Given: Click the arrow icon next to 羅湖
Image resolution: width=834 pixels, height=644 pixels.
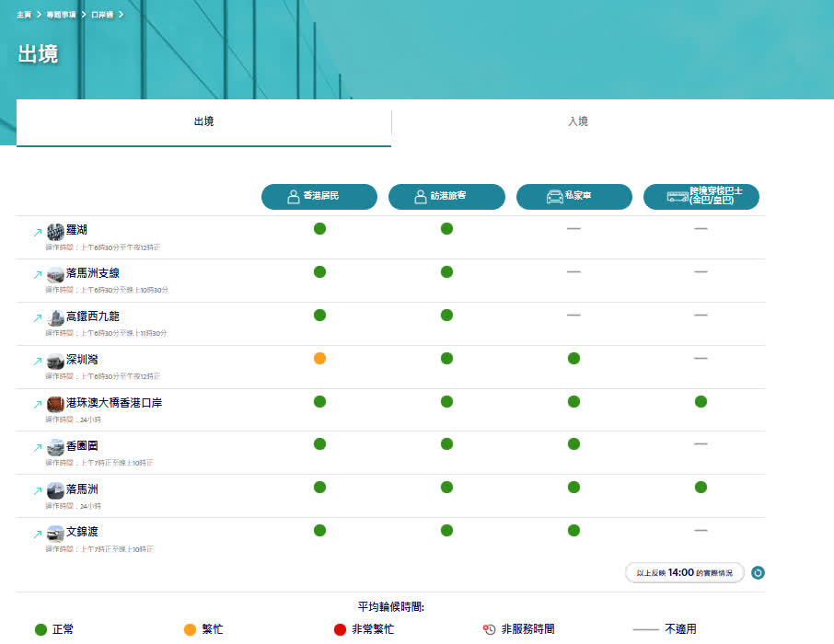Looking at the screenshot, I should pyautogui.click(x=38, y=232).
